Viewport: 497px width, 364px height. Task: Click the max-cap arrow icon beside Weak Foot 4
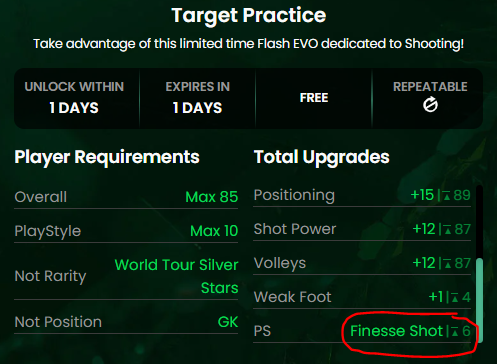point(455,298)
